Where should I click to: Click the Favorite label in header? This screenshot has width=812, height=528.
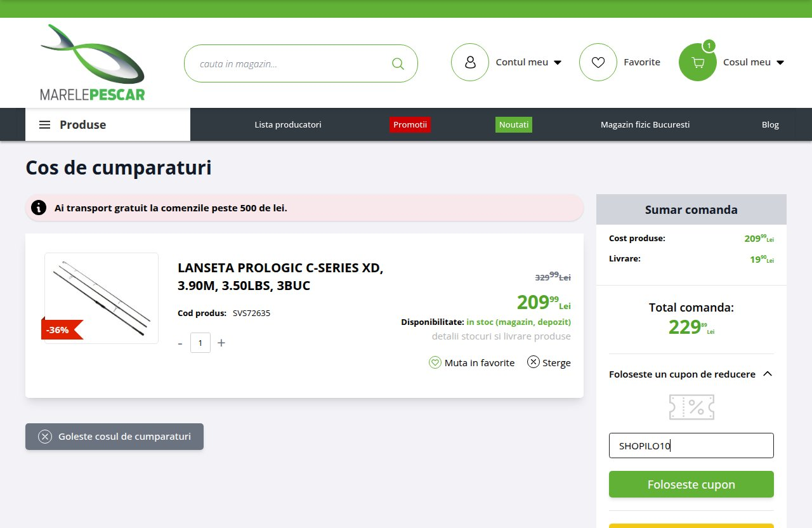pos(642,62)
